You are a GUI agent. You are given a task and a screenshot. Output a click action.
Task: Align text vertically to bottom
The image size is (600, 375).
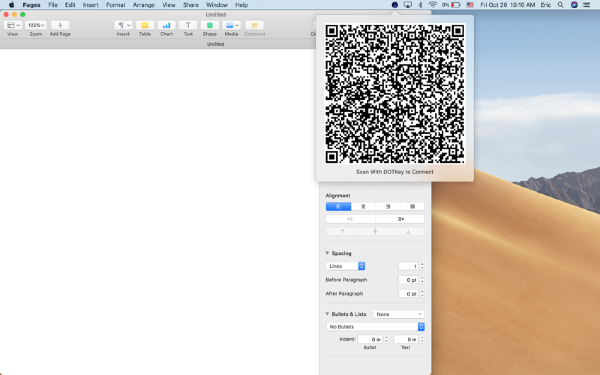[x=408, y=232]
